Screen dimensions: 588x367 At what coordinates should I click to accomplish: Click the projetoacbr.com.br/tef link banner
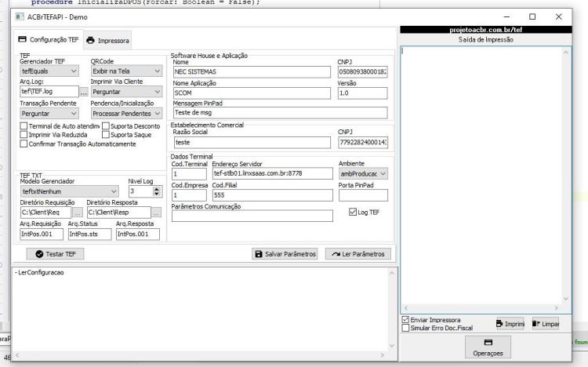coord(486,30)
